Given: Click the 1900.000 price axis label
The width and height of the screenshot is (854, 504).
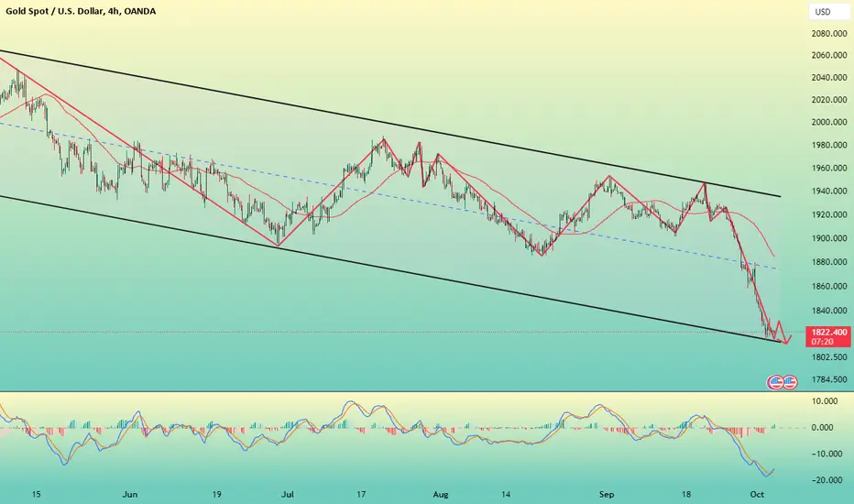Looking at the screenshot, I should [829, 238].
